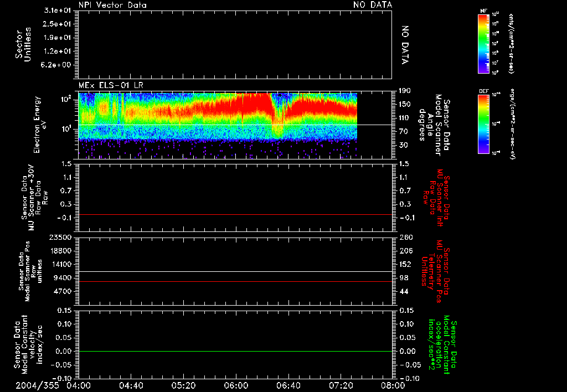This screenshot has height=392, width=567.
Task: Click the NF color scale bar
Action: coord(483,44)
